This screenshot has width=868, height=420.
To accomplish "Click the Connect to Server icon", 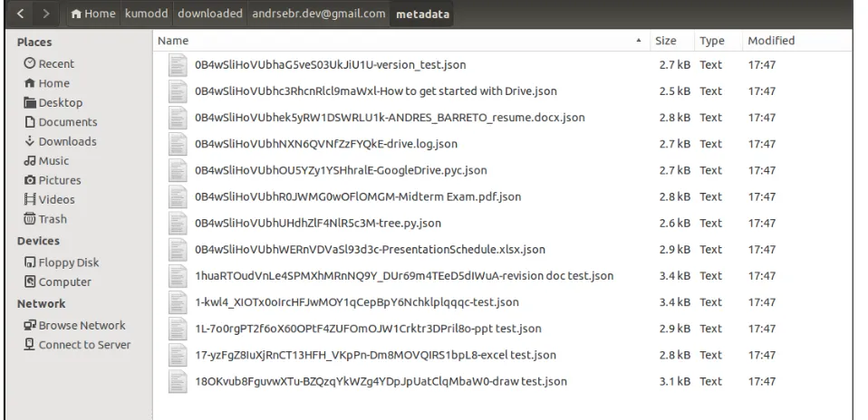I will pos(30,344).
